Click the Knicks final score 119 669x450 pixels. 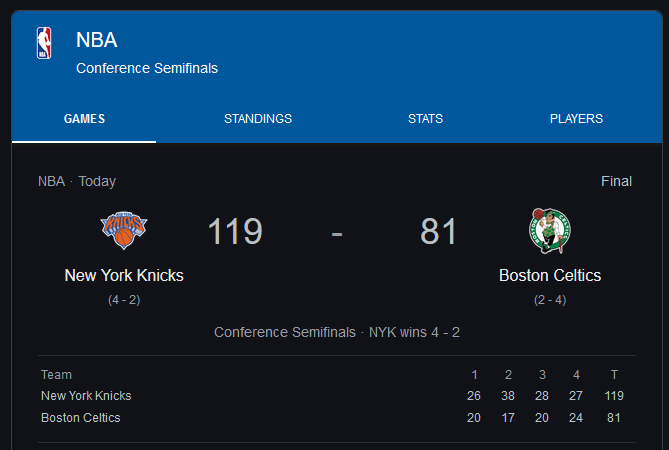[235, 232]
